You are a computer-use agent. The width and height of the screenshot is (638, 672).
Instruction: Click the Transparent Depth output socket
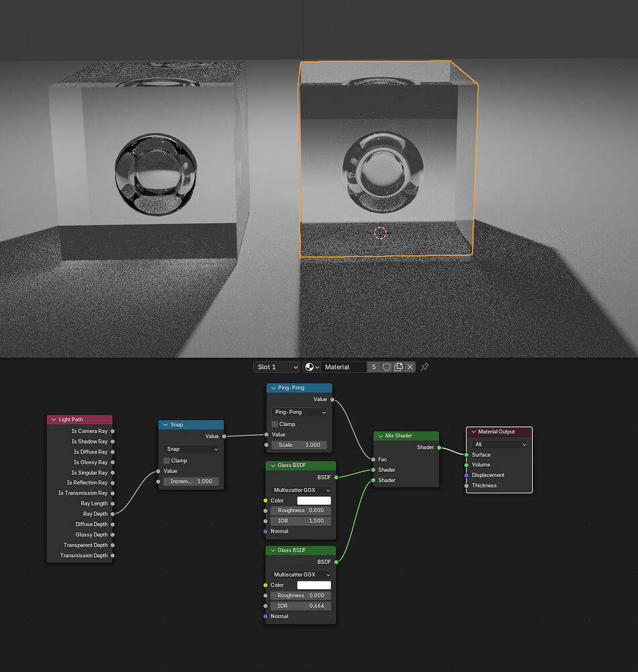pyautogui.click(x=113, y=545)
